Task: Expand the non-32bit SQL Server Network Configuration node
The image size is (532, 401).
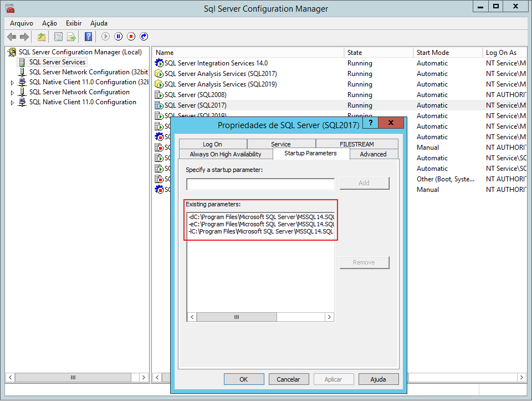Action: tap(13, 93)
